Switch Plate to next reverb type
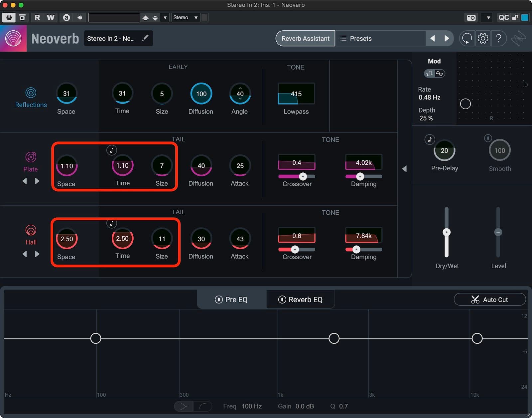 coord(37,181)
